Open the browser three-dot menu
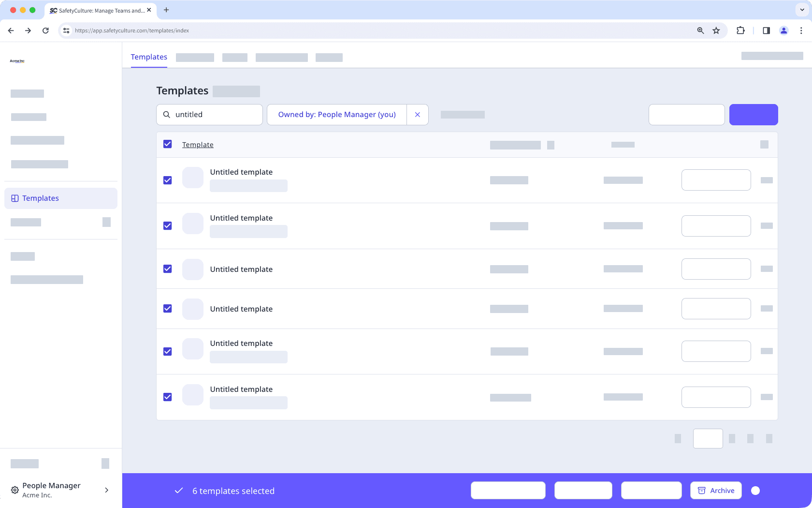 click(801, 30)
